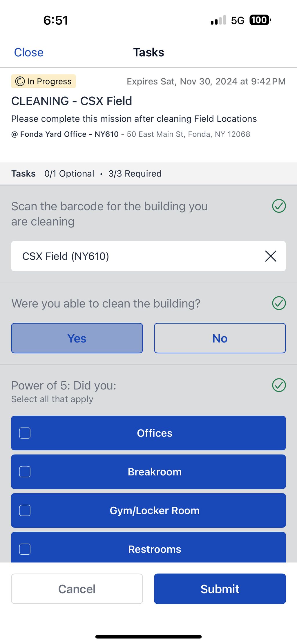The height and width of the screenshot is (644, 297).
Task: Select No for building cleaned
Action: pyautogui.click(x=220, y=338)
